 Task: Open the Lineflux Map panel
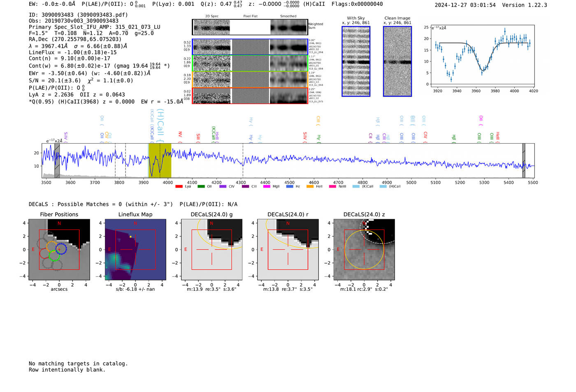(x=135, y=250)
